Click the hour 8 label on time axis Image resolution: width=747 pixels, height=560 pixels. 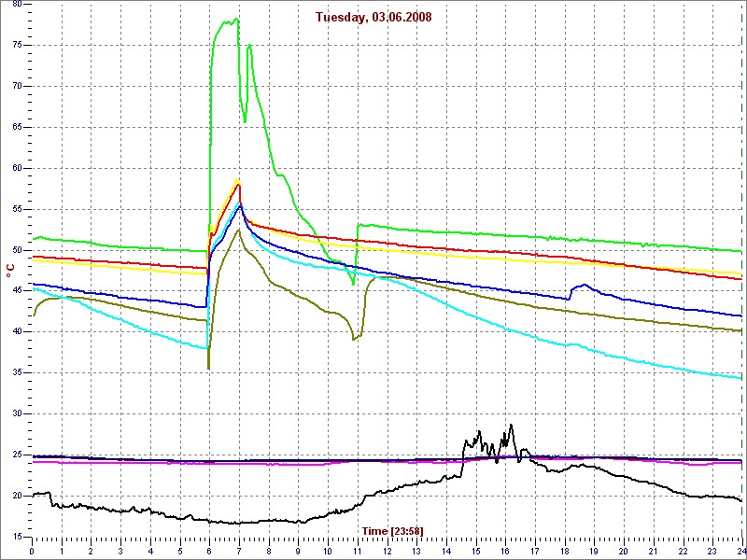(269, 552)
